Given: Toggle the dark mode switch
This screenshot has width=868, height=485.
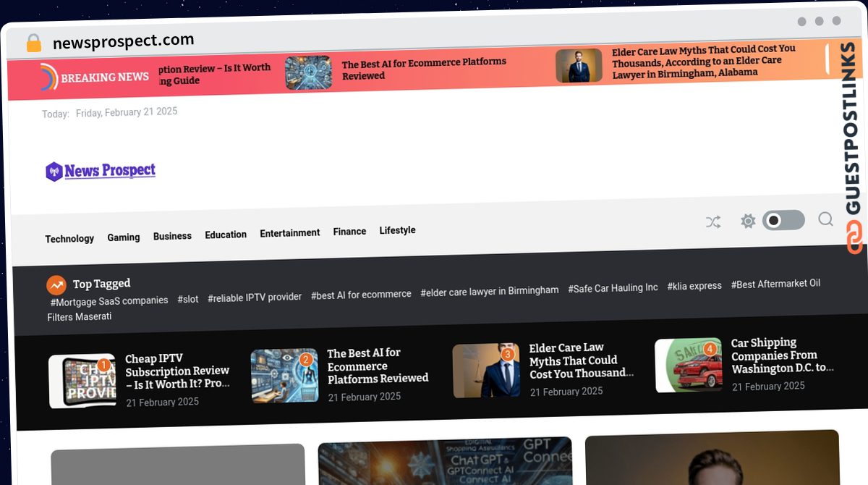Looking at the screenshot, I should pyautogui.click(x=783, y=220).
